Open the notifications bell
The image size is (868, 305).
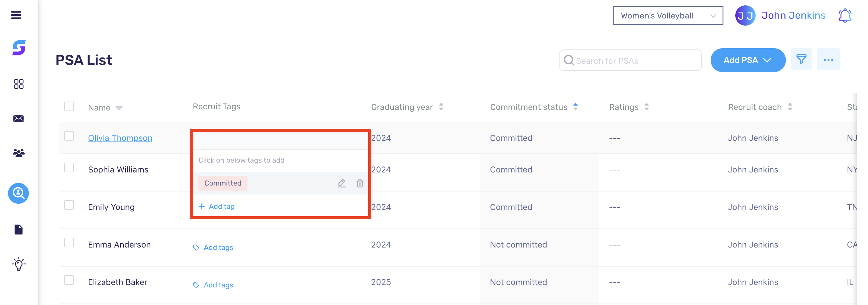point(845,15)
